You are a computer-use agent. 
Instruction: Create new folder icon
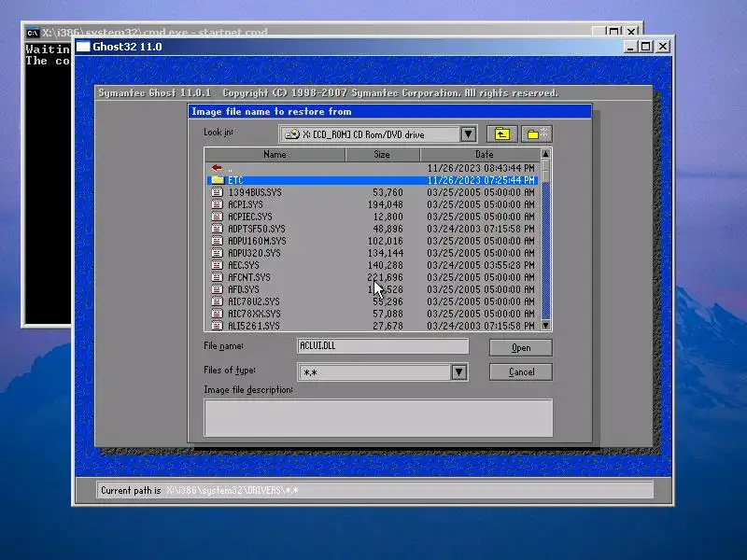click(537, 134)
